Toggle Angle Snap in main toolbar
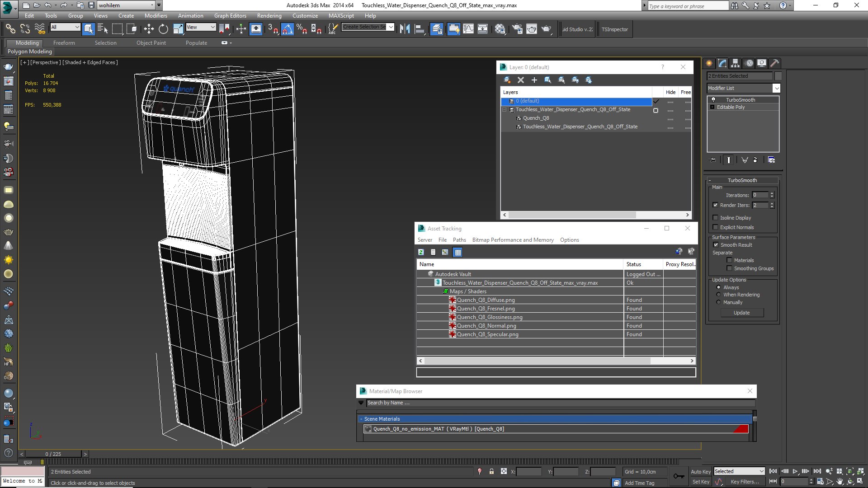Image resolution: width=868 pixels, height=488 pixels. (x=288, y=29)
